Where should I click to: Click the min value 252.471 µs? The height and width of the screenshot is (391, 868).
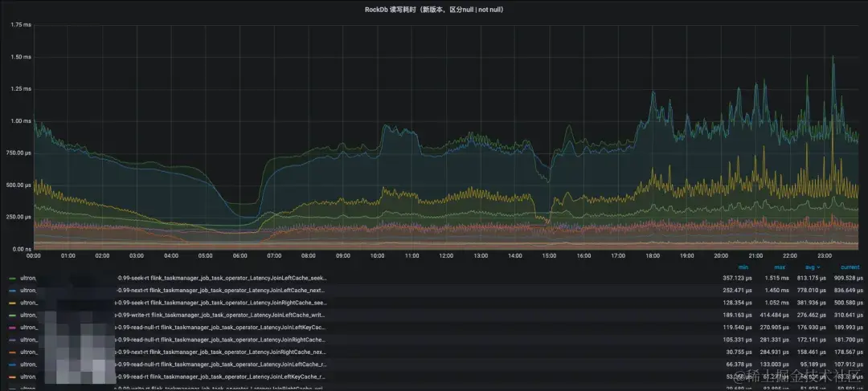point(737,290)
